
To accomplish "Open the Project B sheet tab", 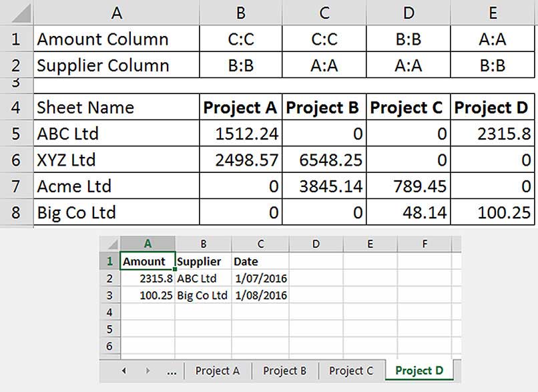I will coord(284,371).
